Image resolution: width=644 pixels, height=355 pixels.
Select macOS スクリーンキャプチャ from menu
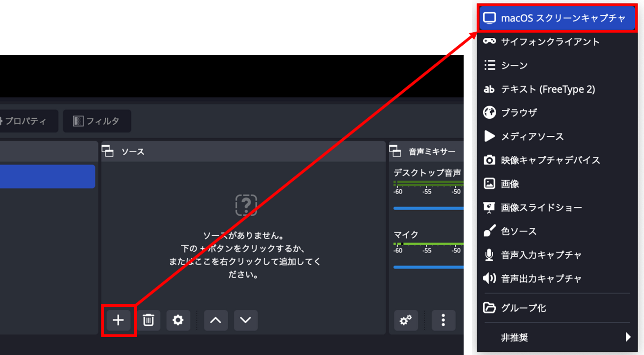(557, 18)
